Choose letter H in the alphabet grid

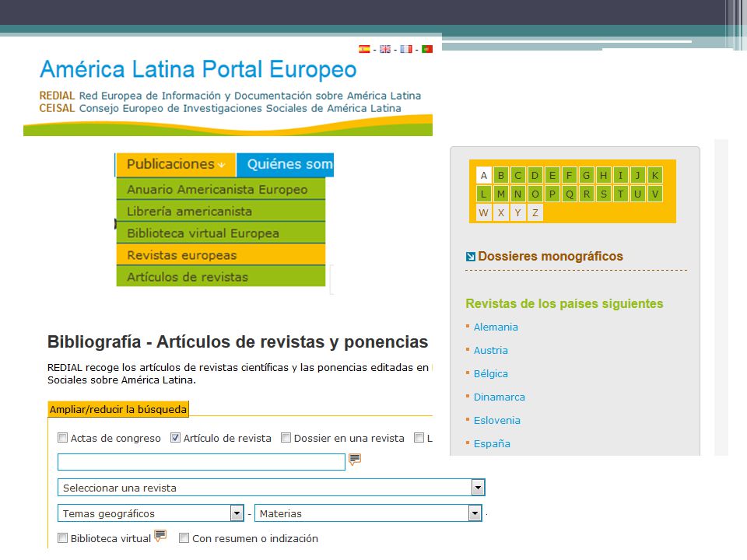[604, 175]
